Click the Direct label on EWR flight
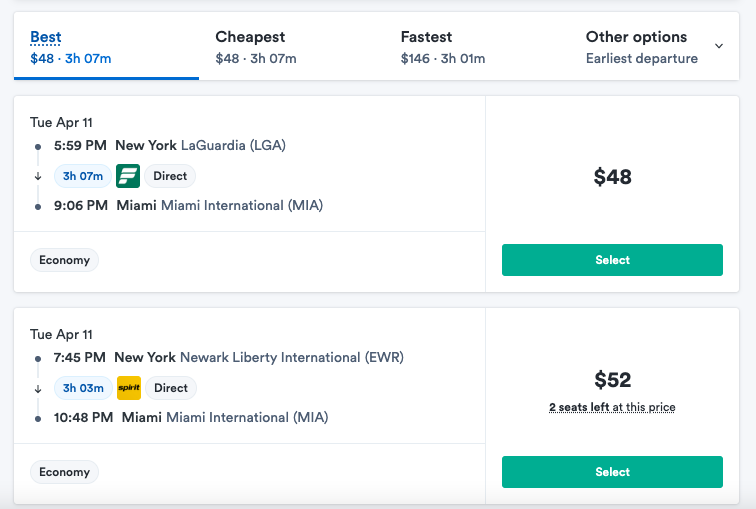This screenshot has width=756, height=509. pos(171,388)
